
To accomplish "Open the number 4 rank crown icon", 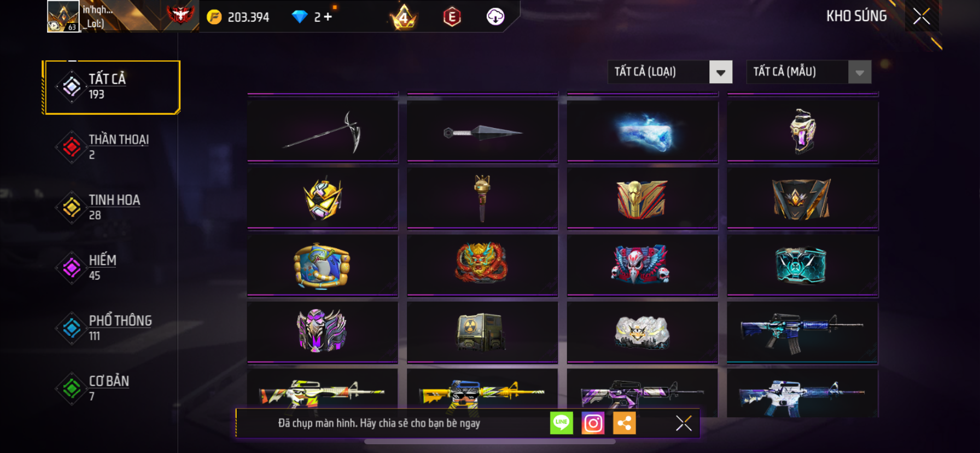I will pos(404,17).
